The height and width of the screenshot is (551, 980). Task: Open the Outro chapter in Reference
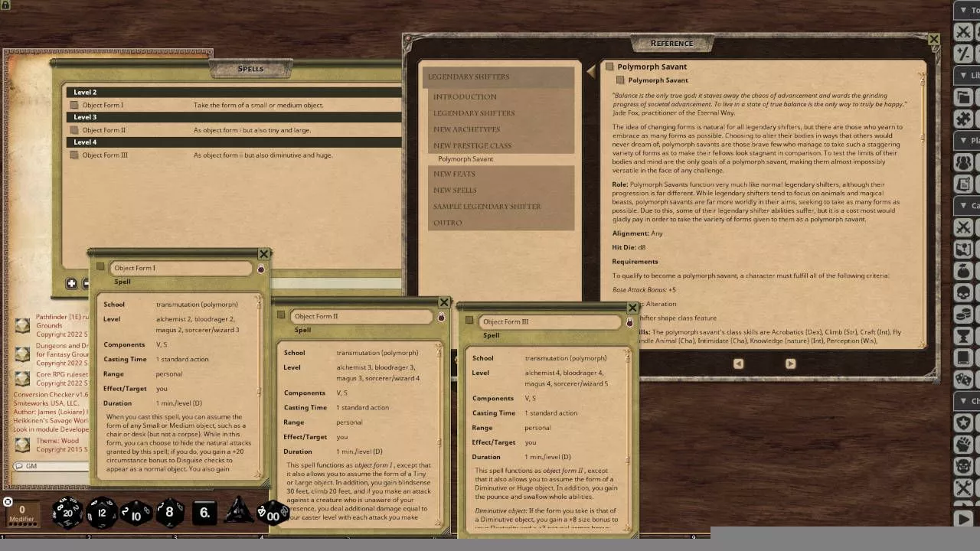[498, 223]
